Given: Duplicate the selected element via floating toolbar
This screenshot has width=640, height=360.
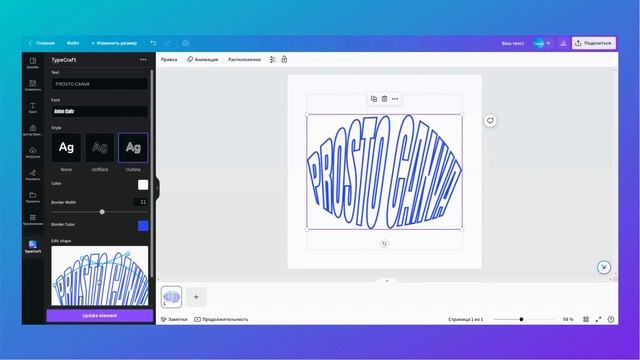Looking at the screenshot, I should [x=373, y=99].
